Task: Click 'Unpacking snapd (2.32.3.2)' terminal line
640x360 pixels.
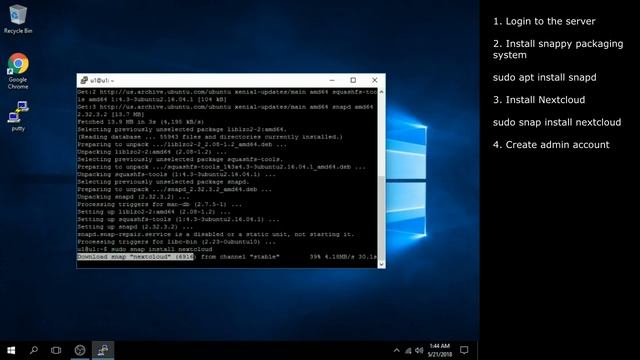Action: 133,197
